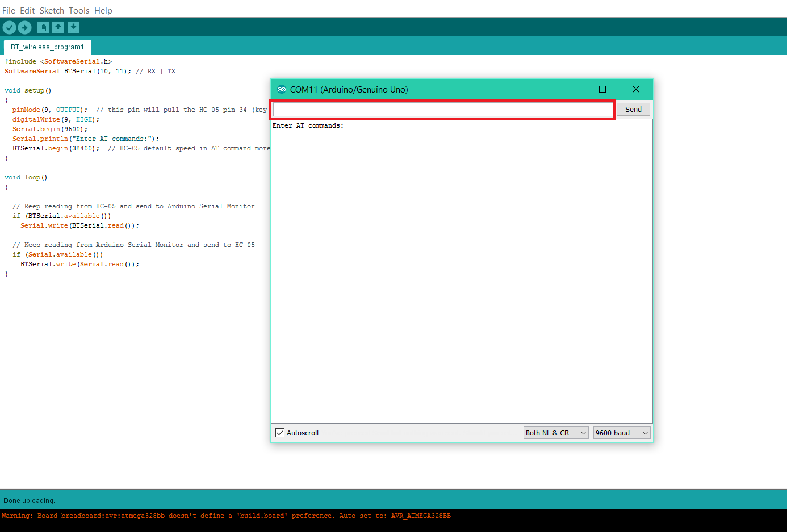The width and height of the screenshot is (787, 532).
Task: Open the Help menu
Action: click(x=103, y=10)
